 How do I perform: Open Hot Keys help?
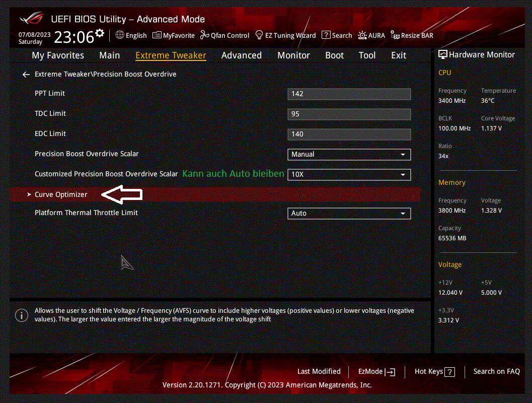tap(434, 372)
